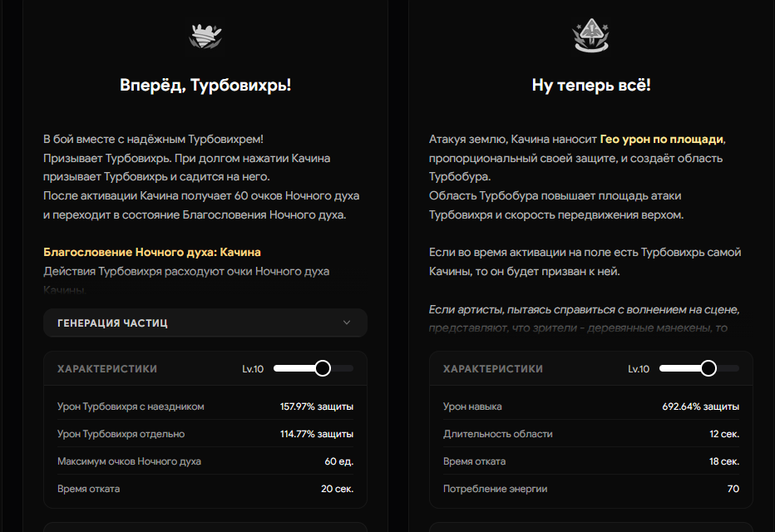Viewport: 775px width, 532px height.
Task: Click the heading Ну теперь всё!
Action: 591,85
